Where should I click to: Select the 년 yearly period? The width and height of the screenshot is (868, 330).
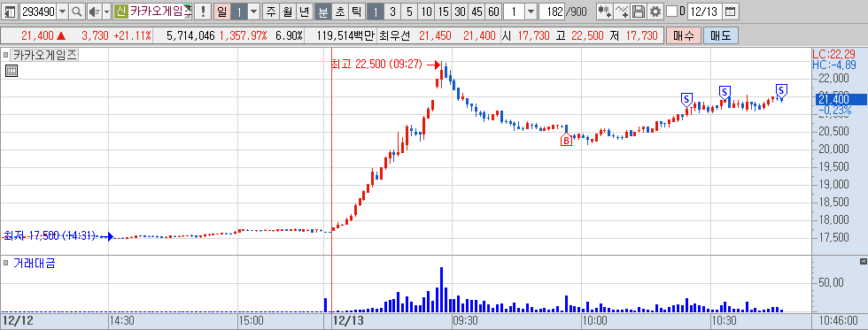coord(304,11)
